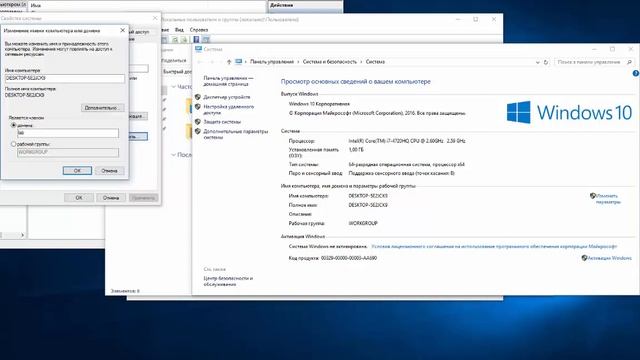Viewport: 640px width, 360px height.
Task: Click Панель управления in the breadcrumb
Action: (x=272, y=62)
